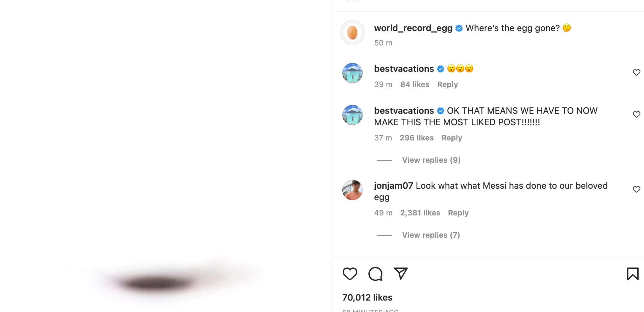644x312 pixels.
Task: Like the post with the heart icon
Action: coord(350,274)
